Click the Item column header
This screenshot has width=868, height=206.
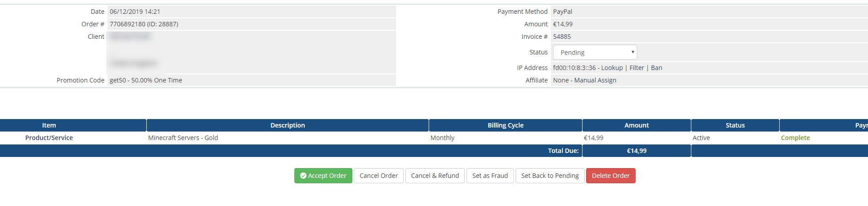coord(49,125)
